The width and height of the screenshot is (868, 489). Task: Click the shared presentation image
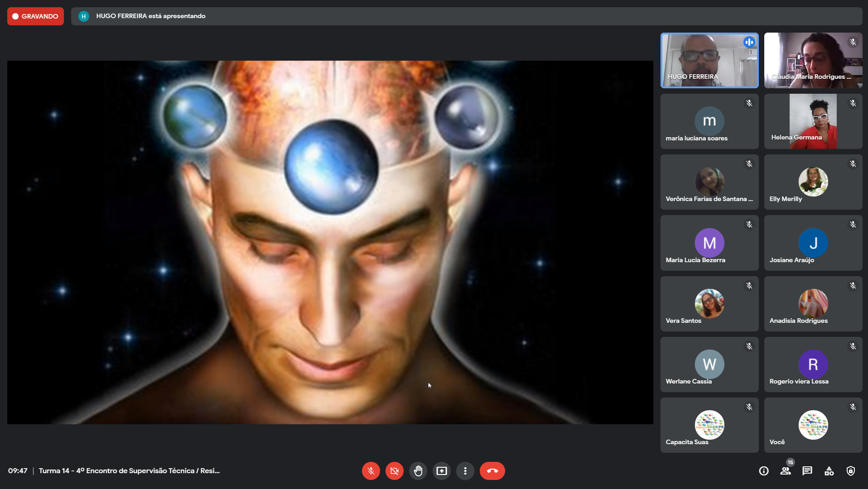[x=330, y=242]
